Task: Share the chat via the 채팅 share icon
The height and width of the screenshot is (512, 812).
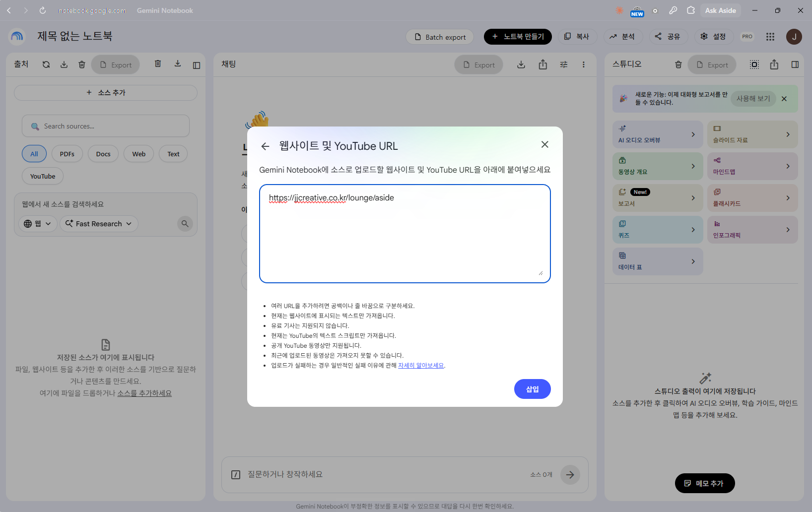Action: tap(543, 64)
